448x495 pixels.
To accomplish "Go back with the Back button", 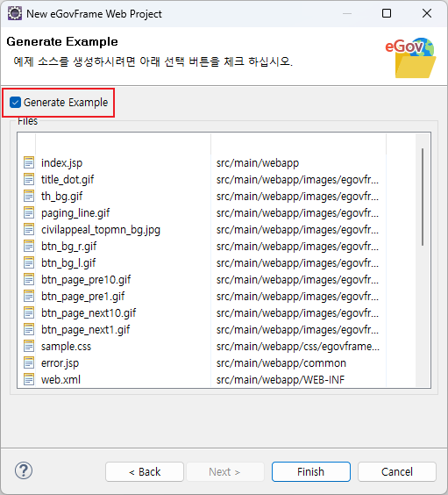I will 145,471.
